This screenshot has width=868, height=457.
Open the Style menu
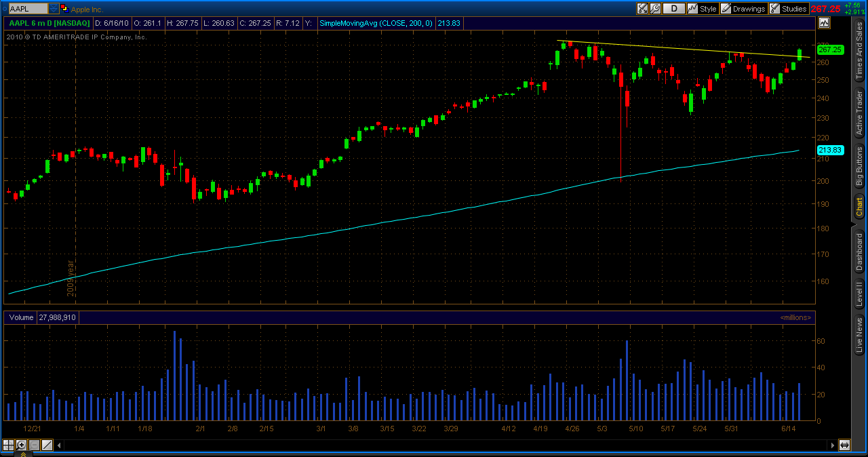[702, 9]
